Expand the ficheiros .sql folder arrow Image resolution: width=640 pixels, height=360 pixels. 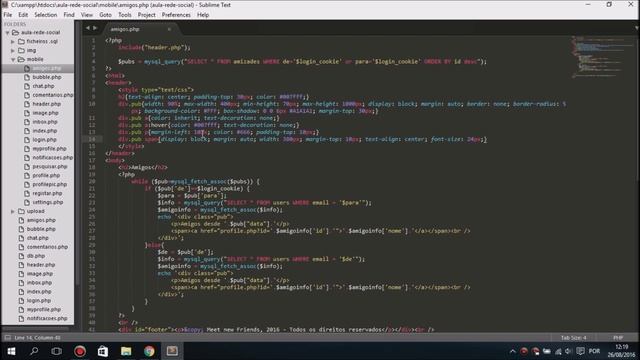pyautogui.click(x=13, y=41)
